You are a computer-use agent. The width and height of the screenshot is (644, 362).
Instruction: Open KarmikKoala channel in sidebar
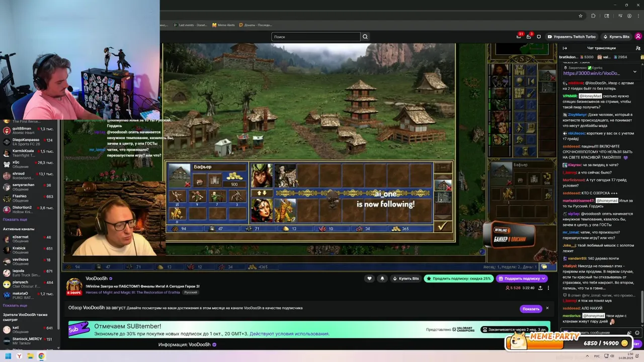(x=29, y=153)
